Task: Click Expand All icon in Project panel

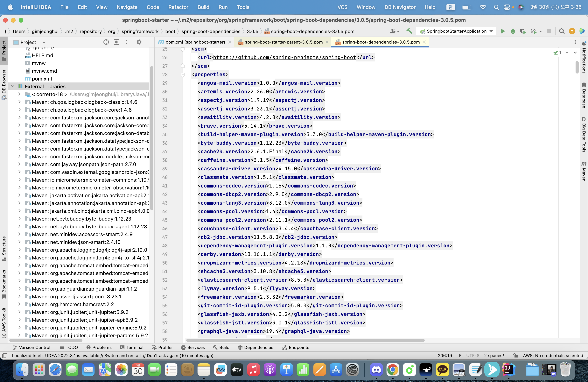Action: 116,42
